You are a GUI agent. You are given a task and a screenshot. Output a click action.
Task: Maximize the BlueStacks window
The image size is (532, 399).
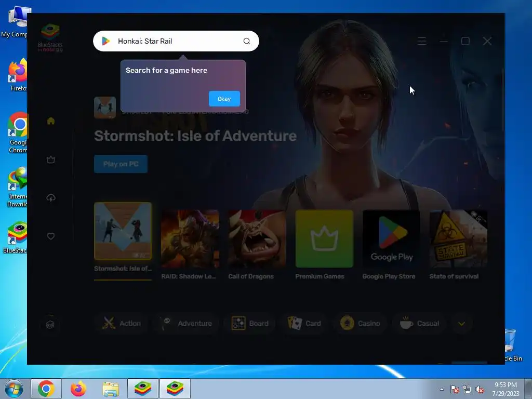point(465,41)
